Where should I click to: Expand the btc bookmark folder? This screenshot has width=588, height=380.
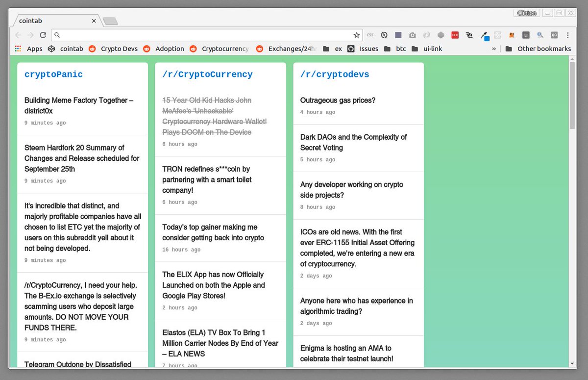coord(395,49)
